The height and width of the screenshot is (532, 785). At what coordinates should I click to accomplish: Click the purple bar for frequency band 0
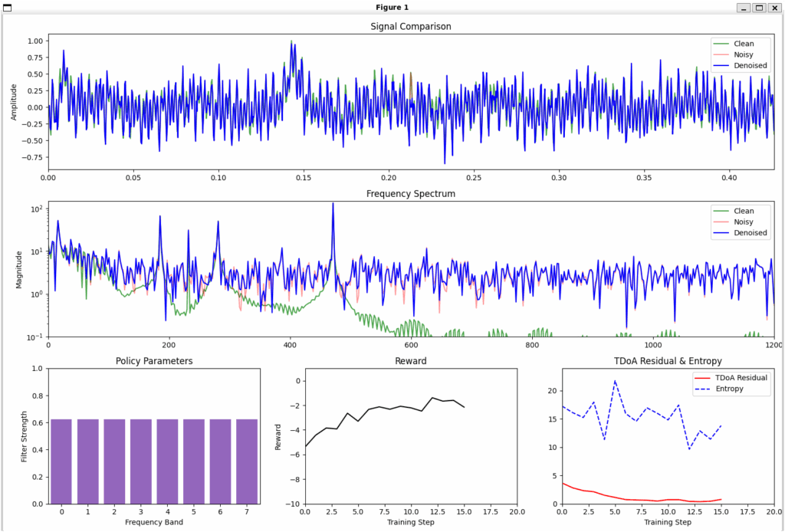62,461
